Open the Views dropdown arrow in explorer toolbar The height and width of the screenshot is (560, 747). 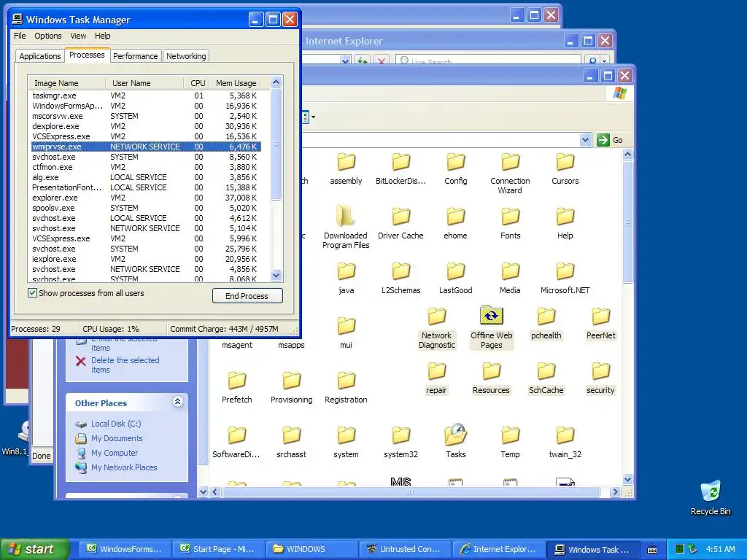tap(313, 117)
